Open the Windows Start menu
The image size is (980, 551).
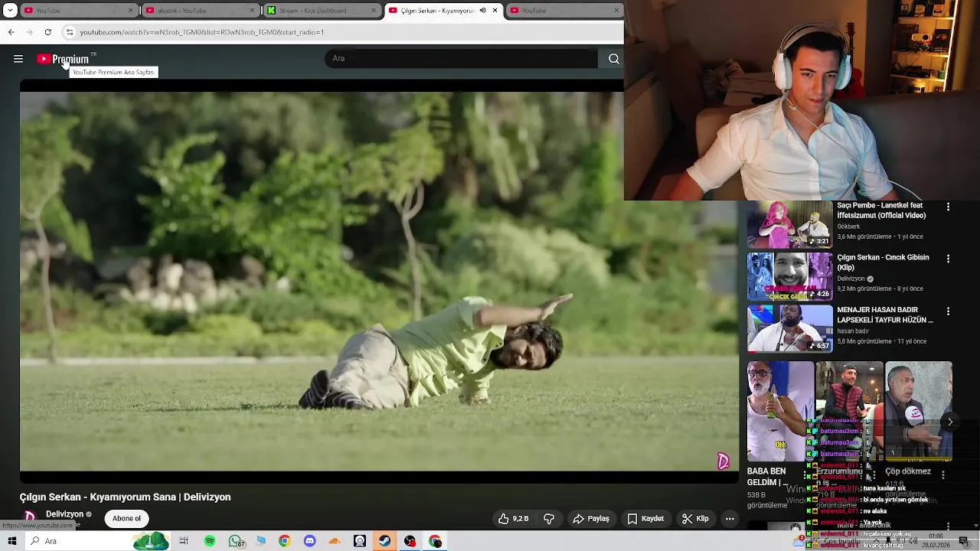point(12,541)
